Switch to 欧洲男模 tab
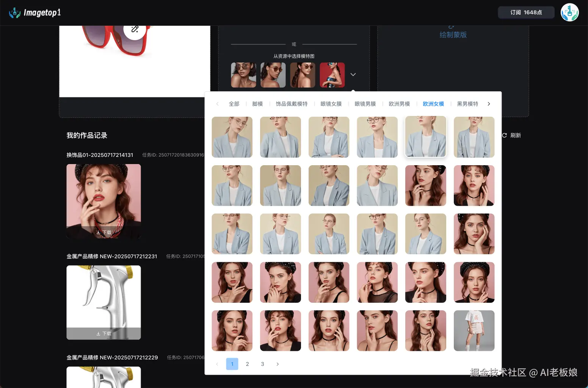The height and width of the screenshot is (388, 588). click(399, 104)
